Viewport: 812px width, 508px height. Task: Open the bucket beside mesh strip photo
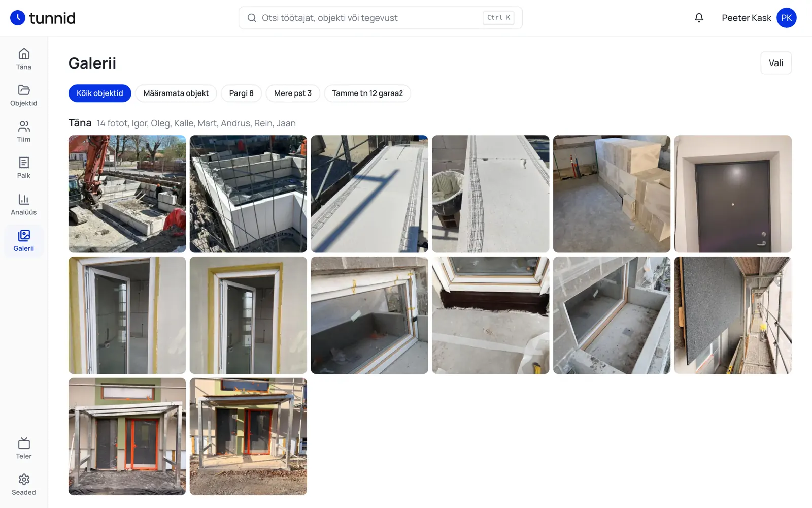coord(490,194)
